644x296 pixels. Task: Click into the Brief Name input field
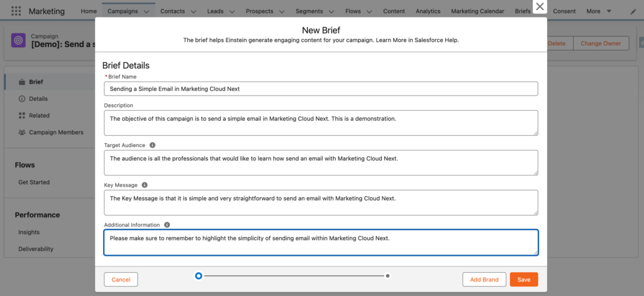pyautogui.click(x=321, y=89)
